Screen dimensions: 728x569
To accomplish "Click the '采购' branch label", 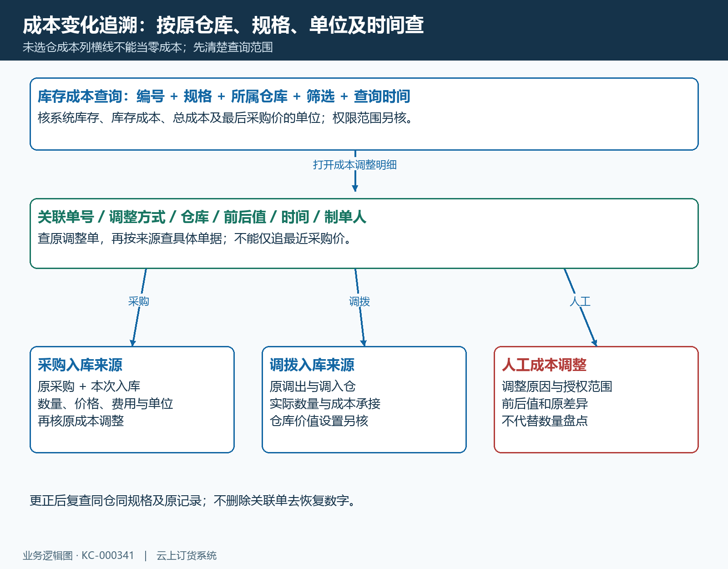I will click(139, 301).
